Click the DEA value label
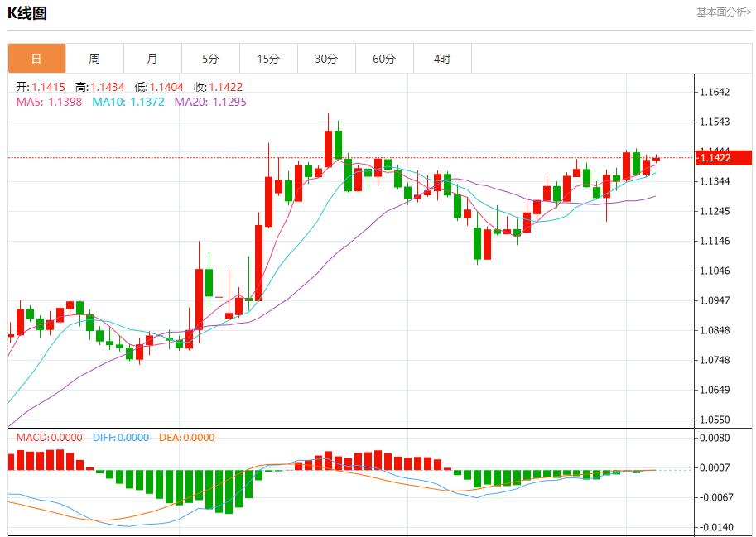The width and height of the screenshot is (756, 537). [x=186, y=437]
